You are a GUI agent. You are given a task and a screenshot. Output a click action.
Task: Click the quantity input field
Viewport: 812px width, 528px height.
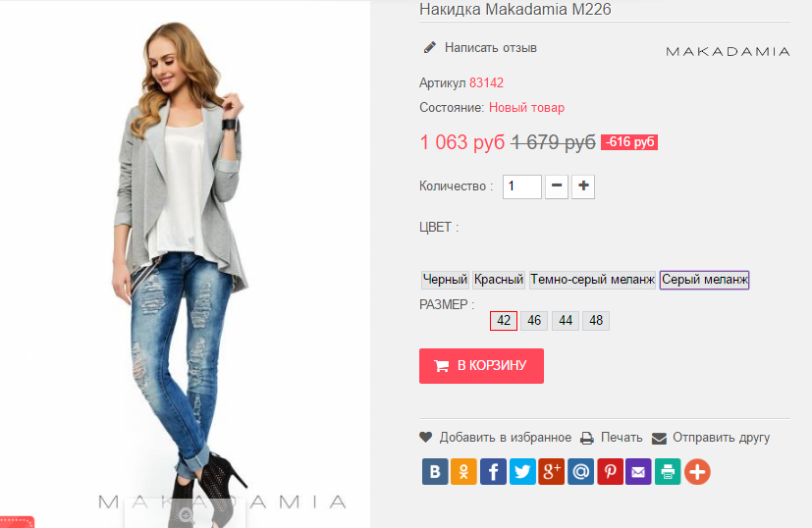(x=522, y=186)
